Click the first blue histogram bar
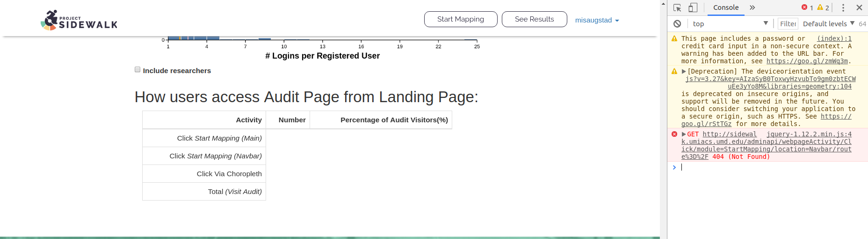 coord(174,38)
